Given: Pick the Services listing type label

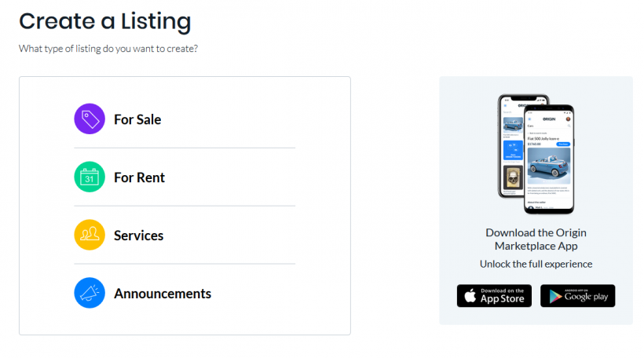Looking at the screenshot, I should pos(138,236).
